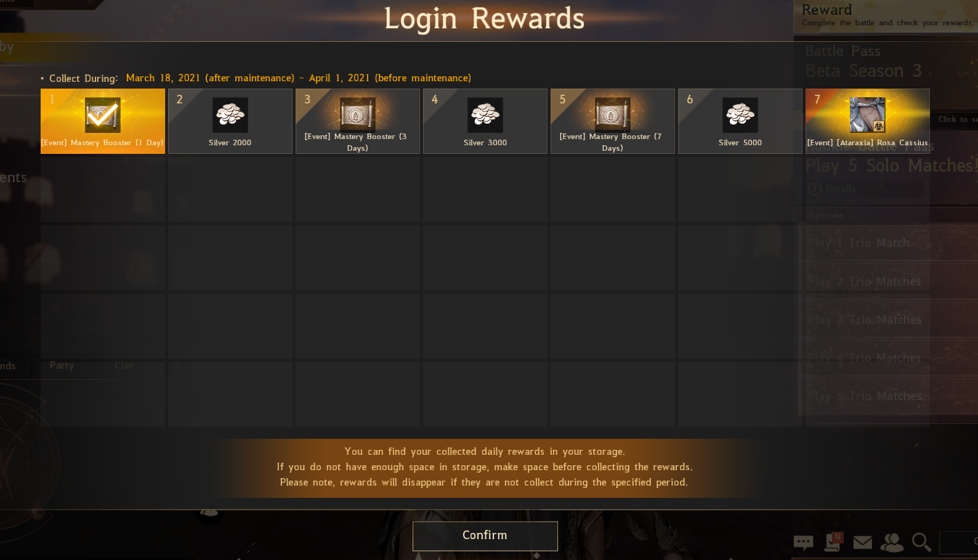Open the Party tab
This screenshot has height=560, width=978.
pos(62,366)
